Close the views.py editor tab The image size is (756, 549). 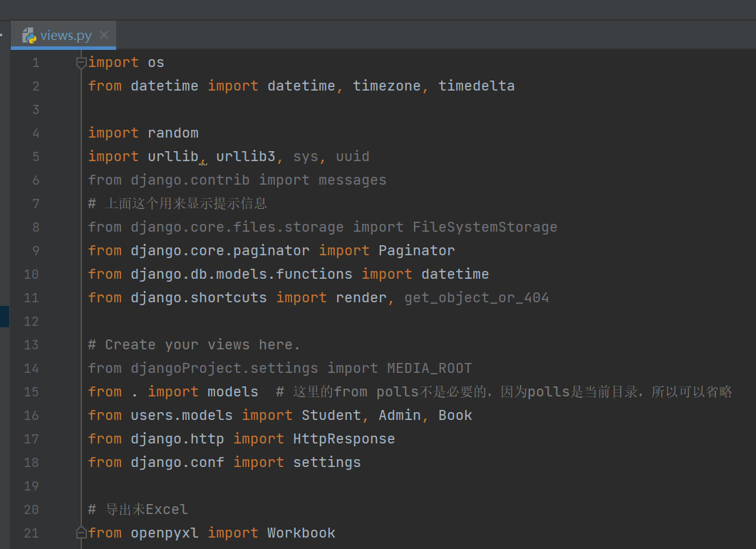(103, 34)
